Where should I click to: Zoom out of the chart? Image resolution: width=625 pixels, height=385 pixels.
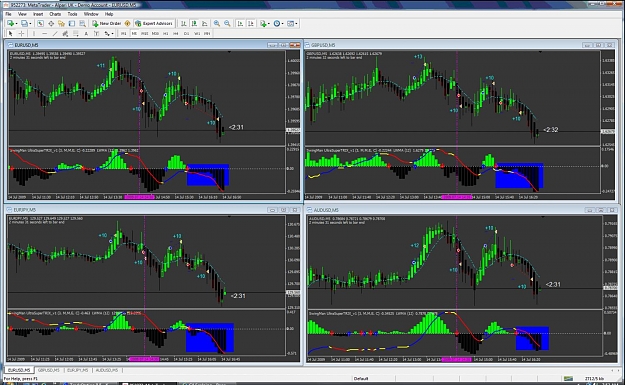coord(227,24)
